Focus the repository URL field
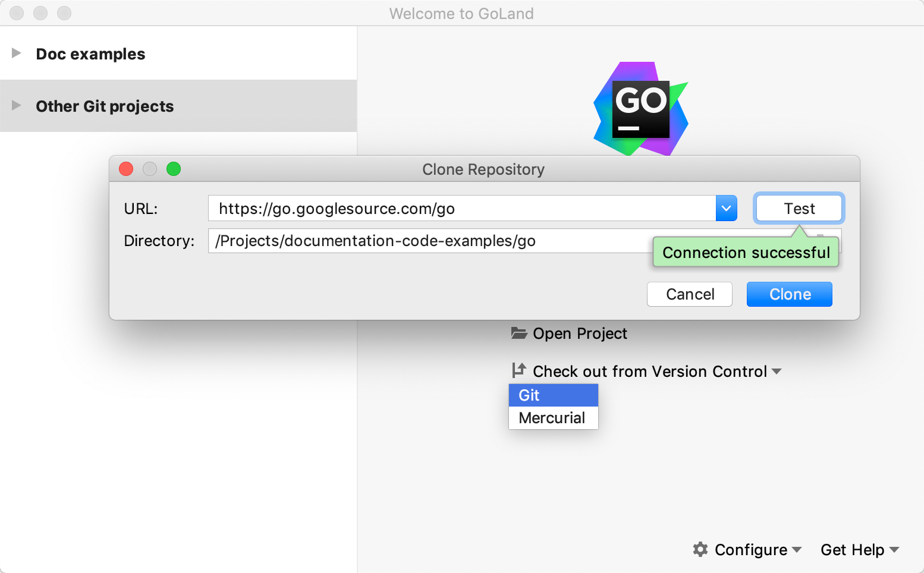This screenshot has width=924, height=573. click(462, 209)
